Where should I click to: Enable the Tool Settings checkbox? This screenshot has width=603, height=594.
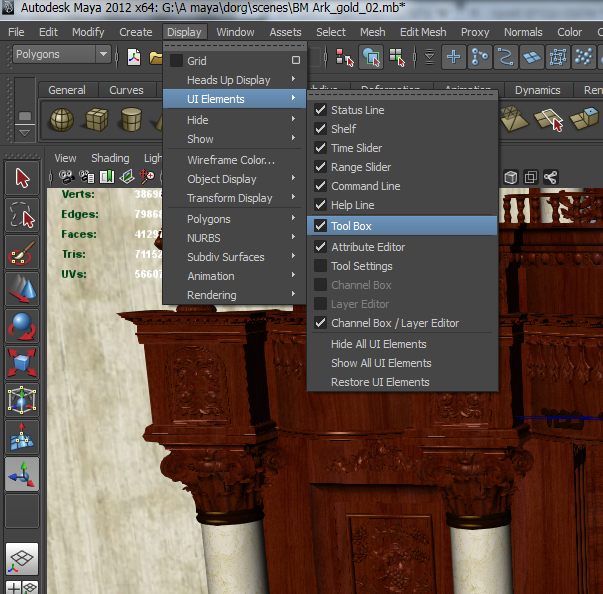(x=321, y=266)
